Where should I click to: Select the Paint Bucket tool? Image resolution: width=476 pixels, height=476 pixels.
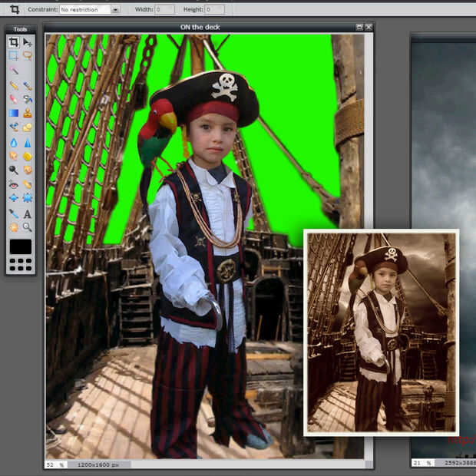point(28,99)
